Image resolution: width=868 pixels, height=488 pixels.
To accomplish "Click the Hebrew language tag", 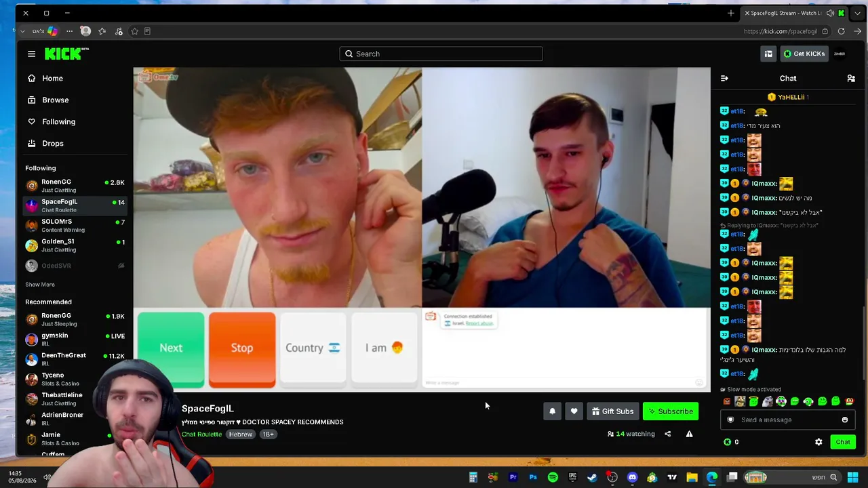I will click(x=241, y=434).
